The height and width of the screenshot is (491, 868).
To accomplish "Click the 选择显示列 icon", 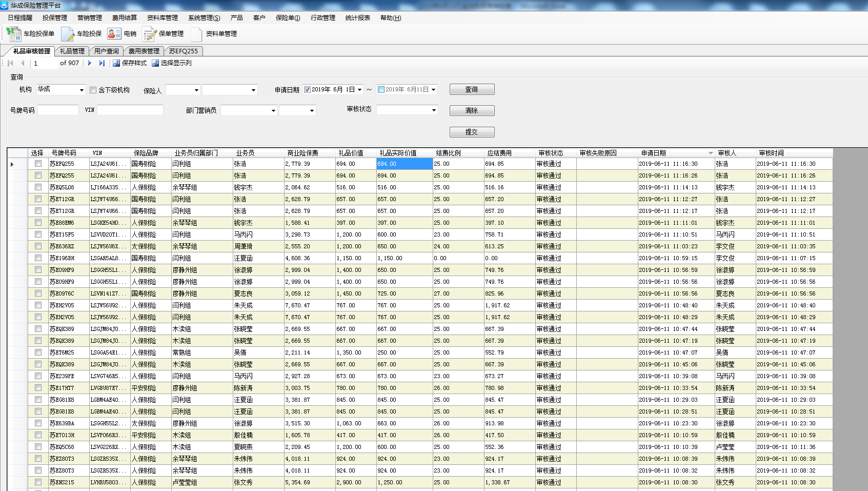I will [155, 63].
